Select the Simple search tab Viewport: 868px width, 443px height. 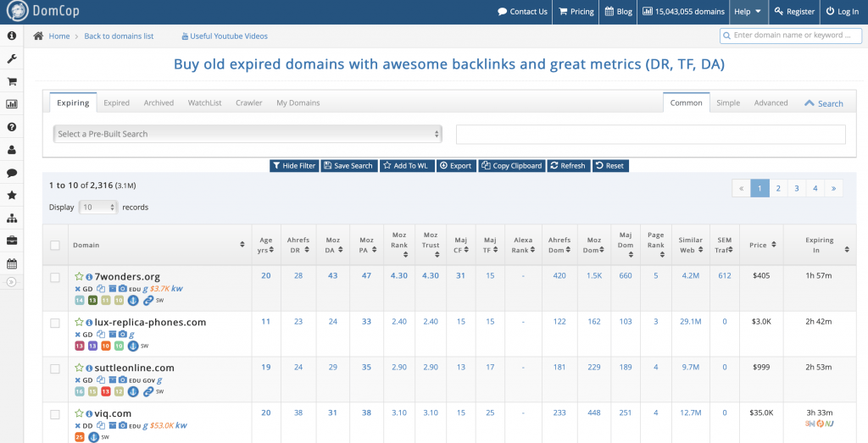(728, 102)
